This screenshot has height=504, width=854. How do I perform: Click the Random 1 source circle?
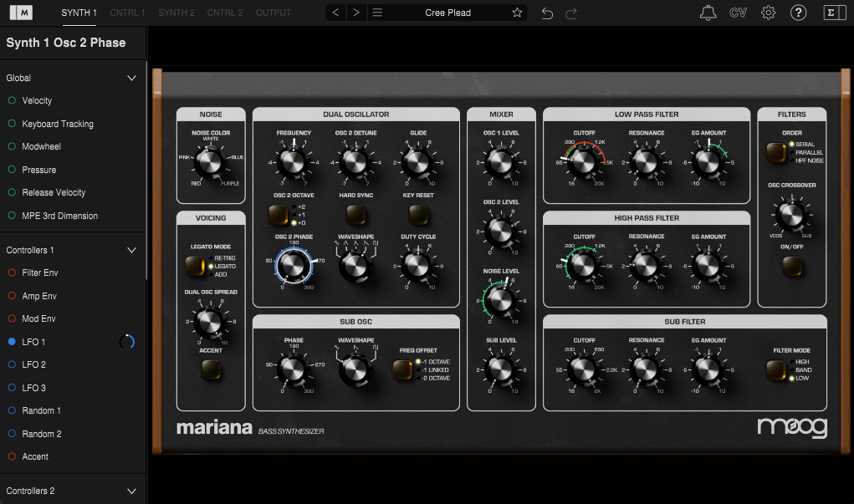tap(12, 410)
